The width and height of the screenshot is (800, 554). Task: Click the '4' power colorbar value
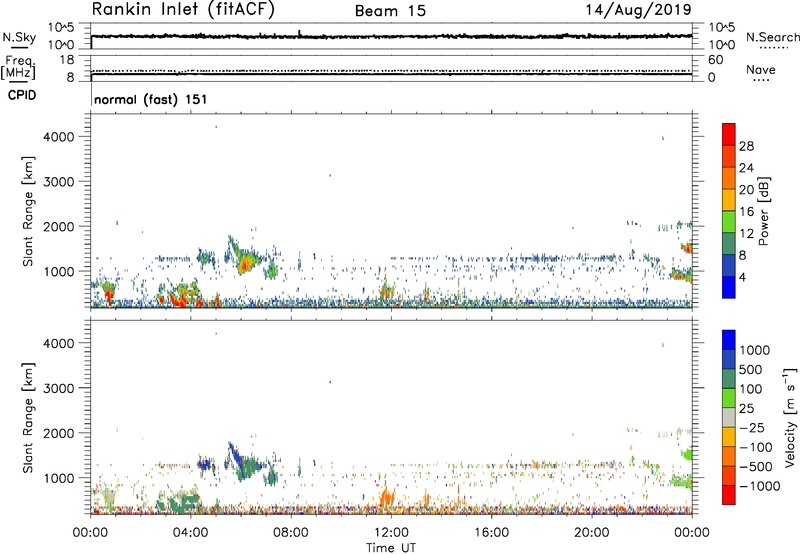click(742, 277)
